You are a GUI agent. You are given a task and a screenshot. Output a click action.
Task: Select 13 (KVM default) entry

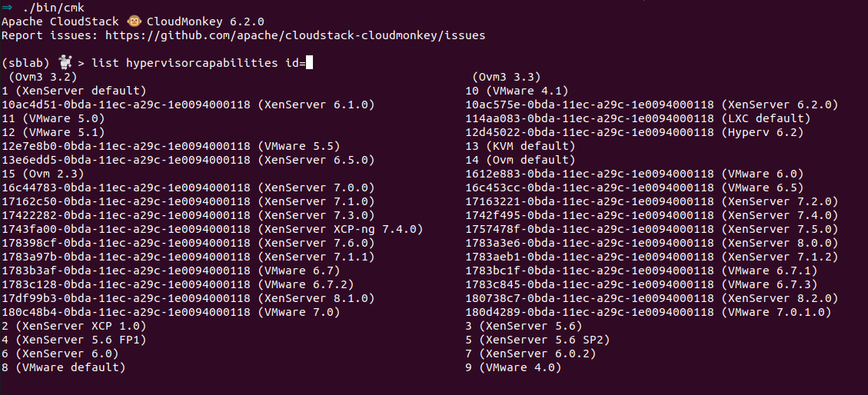click(x=520, y=146)
